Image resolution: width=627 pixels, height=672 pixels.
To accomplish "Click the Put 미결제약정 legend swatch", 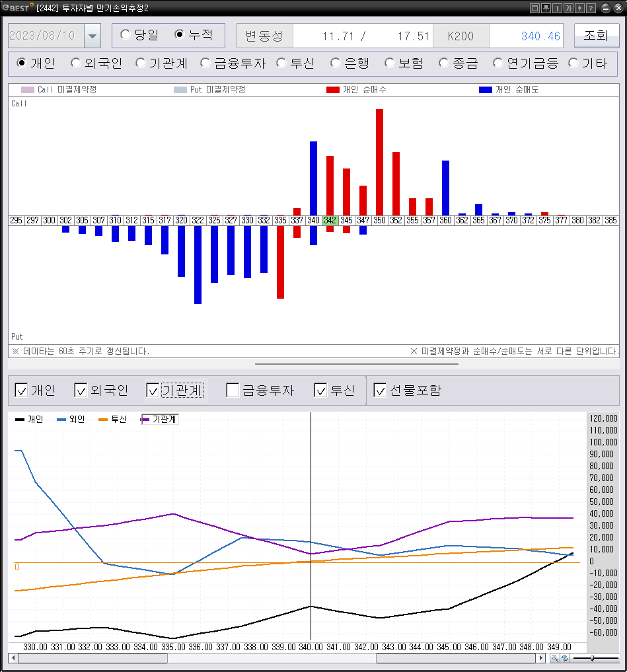I will 180,90.
